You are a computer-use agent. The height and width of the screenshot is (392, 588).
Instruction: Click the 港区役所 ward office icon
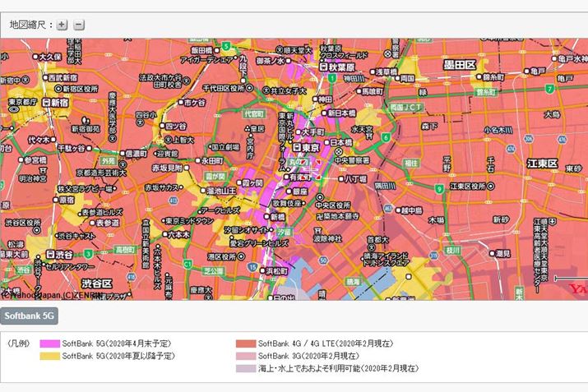[241, 256]
